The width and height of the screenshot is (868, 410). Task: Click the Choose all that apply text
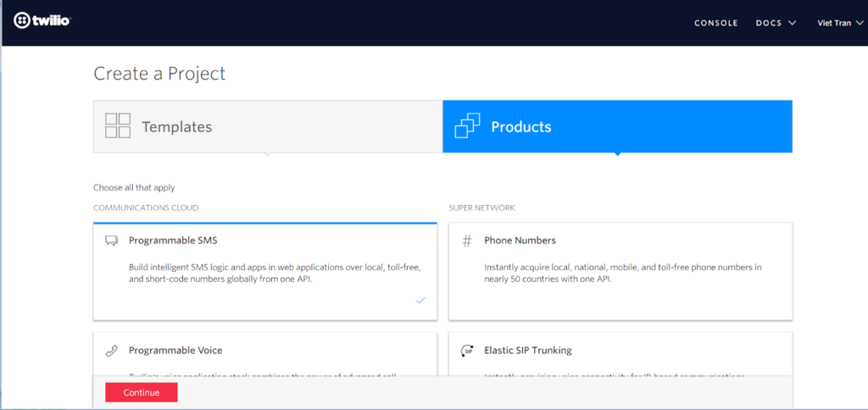134,187
